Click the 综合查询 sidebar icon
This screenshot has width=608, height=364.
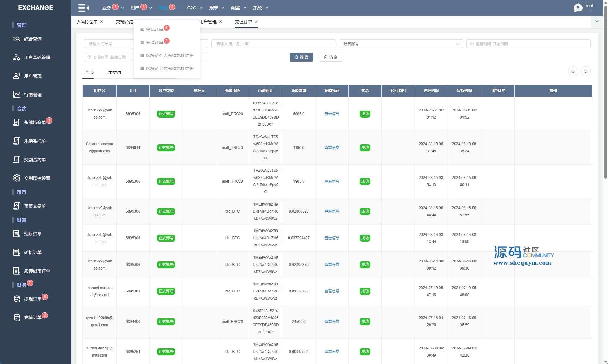[x=16, y=39]
